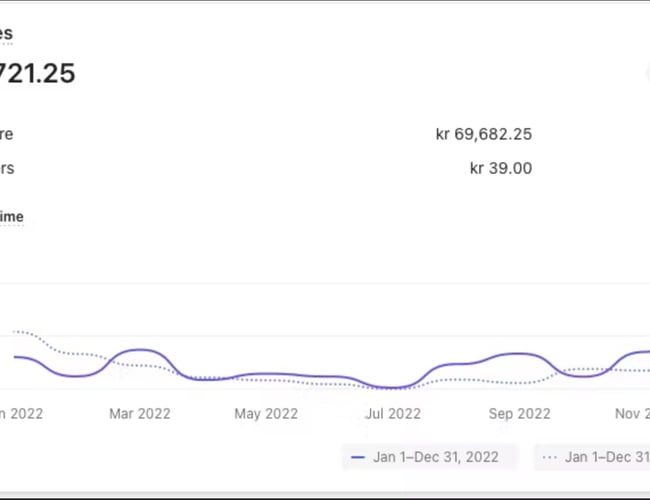Screen dimensions: 650x500
Task: Click the May 2022 axis label
Action: [x=266, y=413]
